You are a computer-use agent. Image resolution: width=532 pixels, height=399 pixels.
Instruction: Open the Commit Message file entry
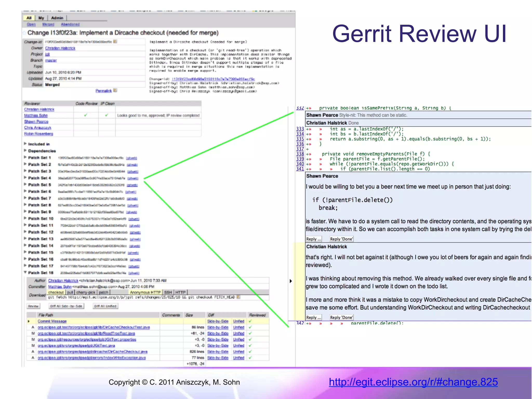click(x=52, y=321)
